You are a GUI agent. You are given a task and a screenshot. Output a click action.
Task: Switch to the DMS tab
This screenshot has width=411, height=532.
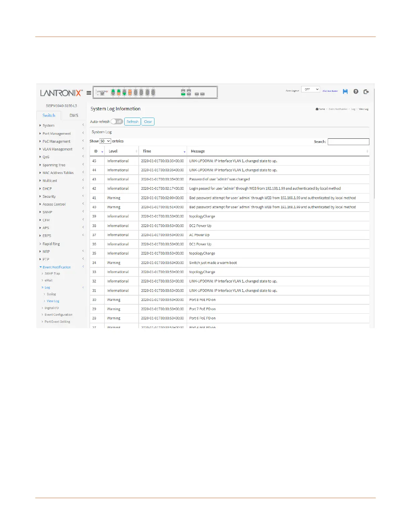[x=74, y=115]
